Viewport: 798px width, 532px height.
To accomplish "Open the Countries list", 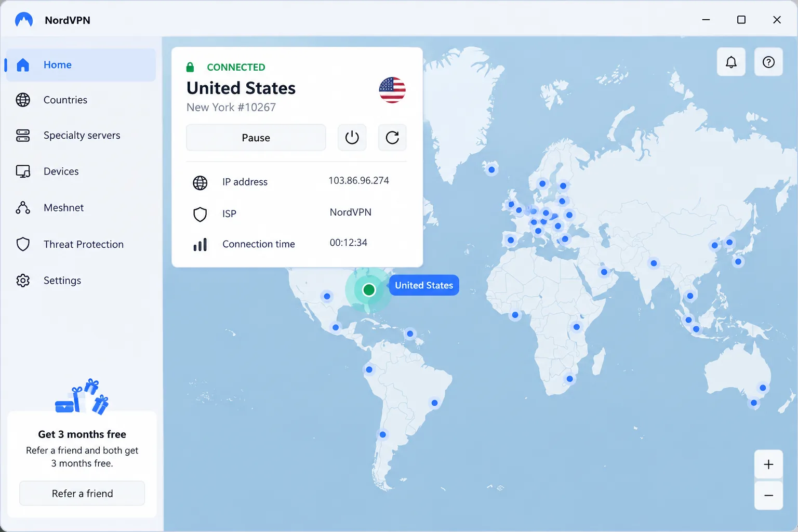I will click(x=81, y=100).
